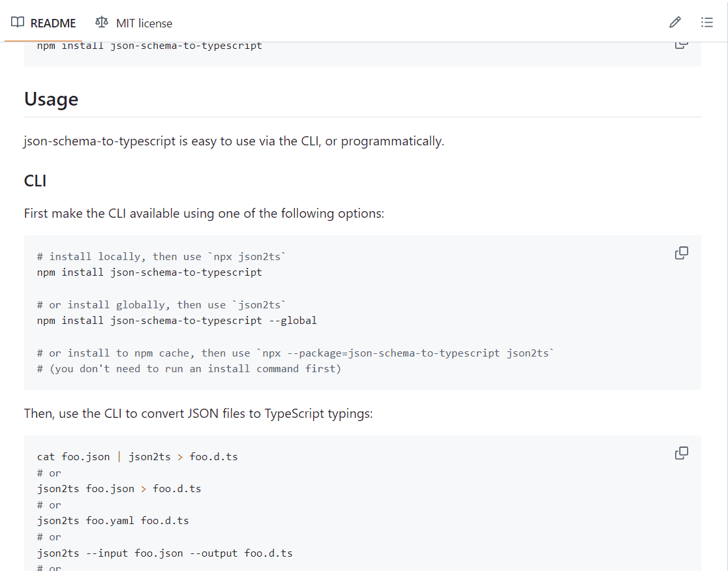Click the 'cat foo.json | json2ts > foo.d.ts' line
The height and width of the screenshot is (571, 728).
(x=137, y=457)
